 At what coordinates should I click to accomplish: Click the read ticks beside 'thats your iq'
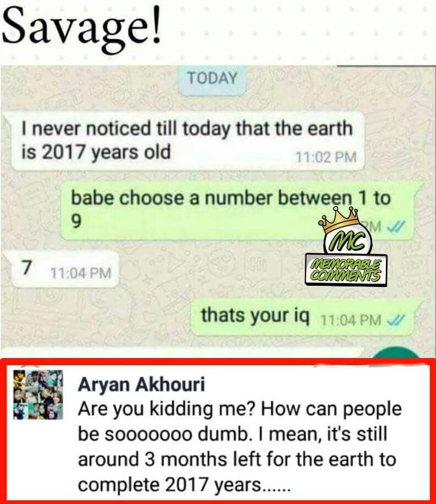coord(397,320)
